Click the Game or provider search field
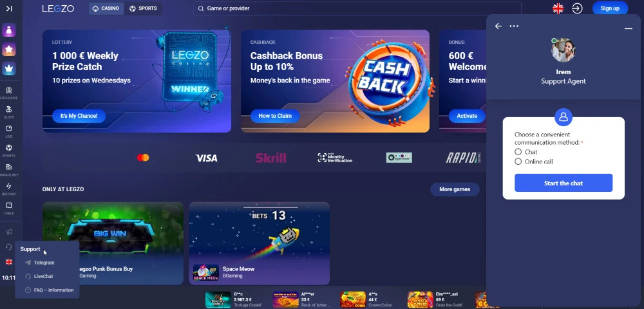 click(x=357, y=8)
